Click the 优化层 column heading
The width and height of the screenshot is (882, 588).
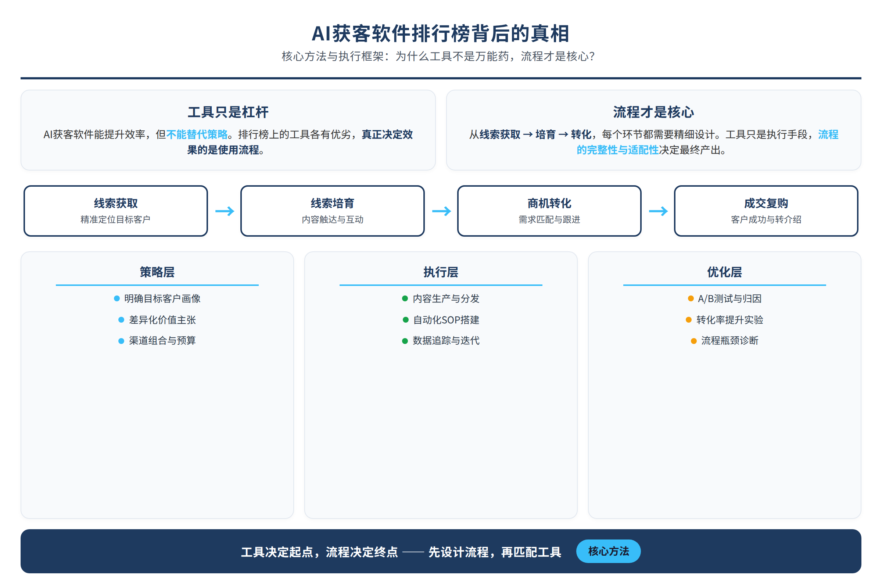click(x=724, y=272)
